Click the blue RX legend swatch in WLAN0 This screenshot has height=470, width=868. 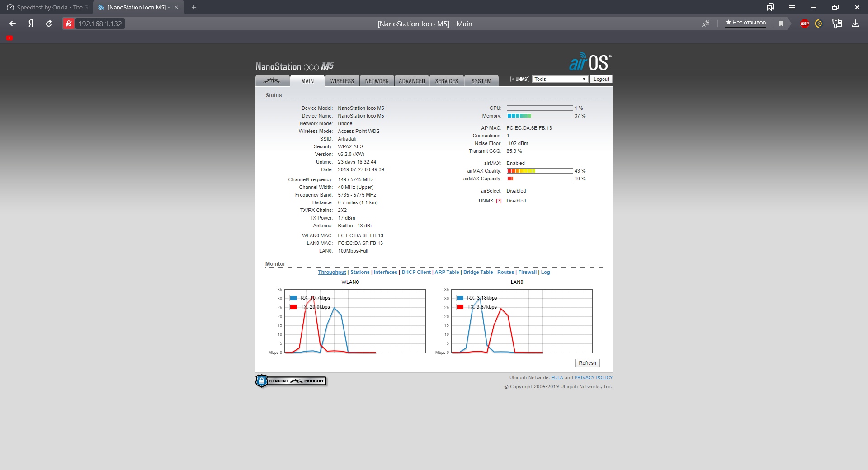click(293, 298)
